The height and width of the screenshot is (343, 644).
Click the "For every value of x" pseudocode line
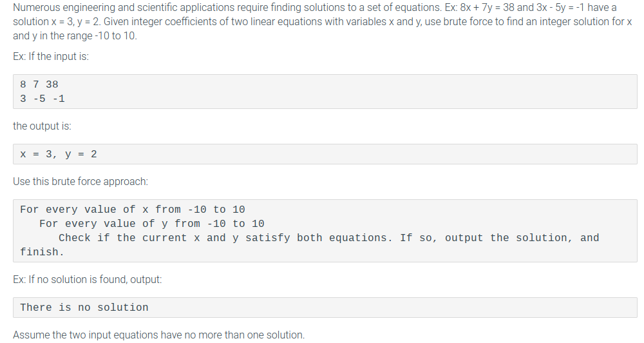point(133,210)
